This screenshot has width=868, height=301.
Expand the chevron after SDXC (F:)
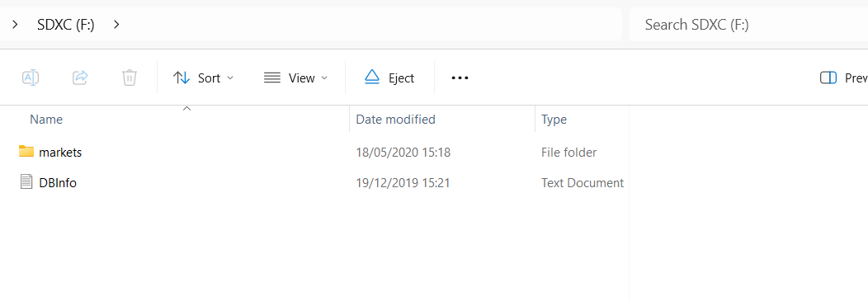click(x=116, y=25)
